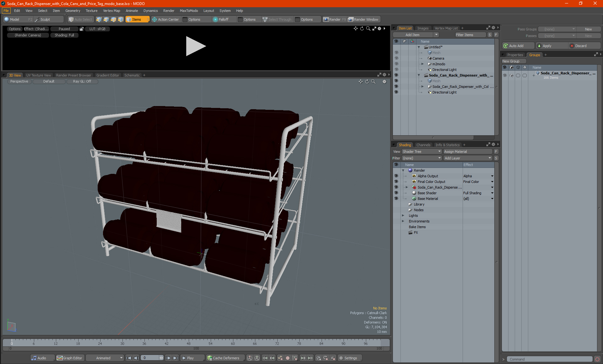This screenshot has height=364, width=603.
Task: Expand the Environments shader node
Action: (403, 221)
